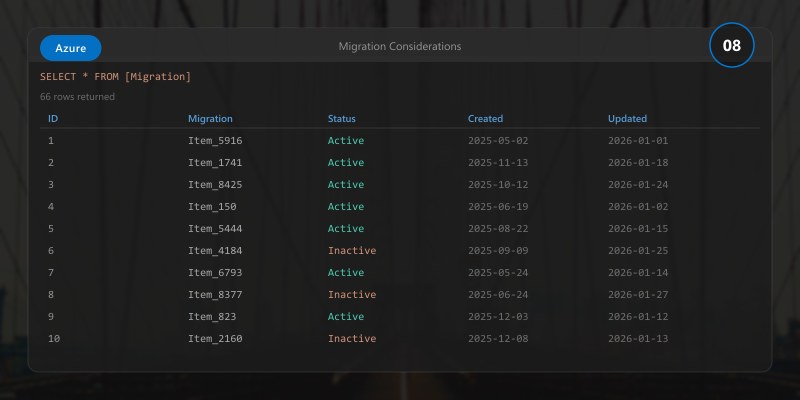Click the Inactive status of Item_8377
The height and width of the screenshot is (400, 800).
click(x=352, y=294)
